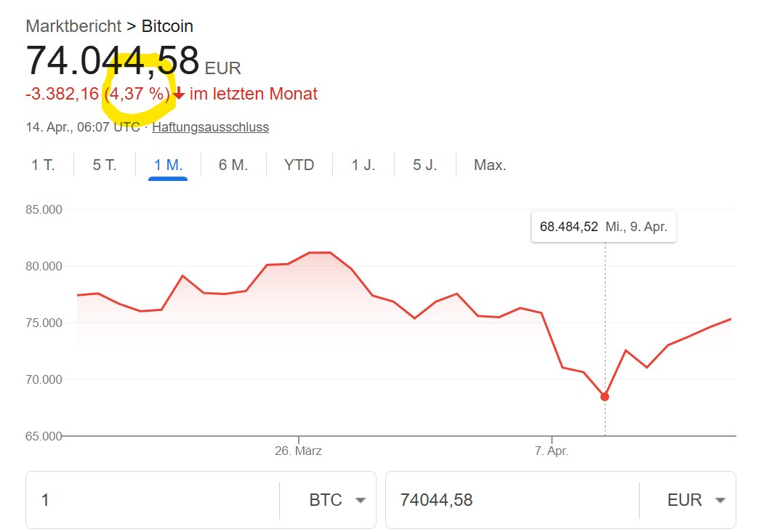Select the 1 T. time range tab
The image size is (764, 532).
(x=43, y=165)
